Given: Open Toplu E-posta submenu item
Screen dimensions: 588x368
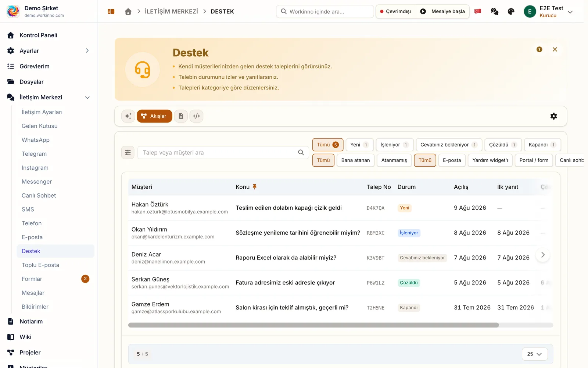Looking at the screenshot, I should tap(40, 265).
